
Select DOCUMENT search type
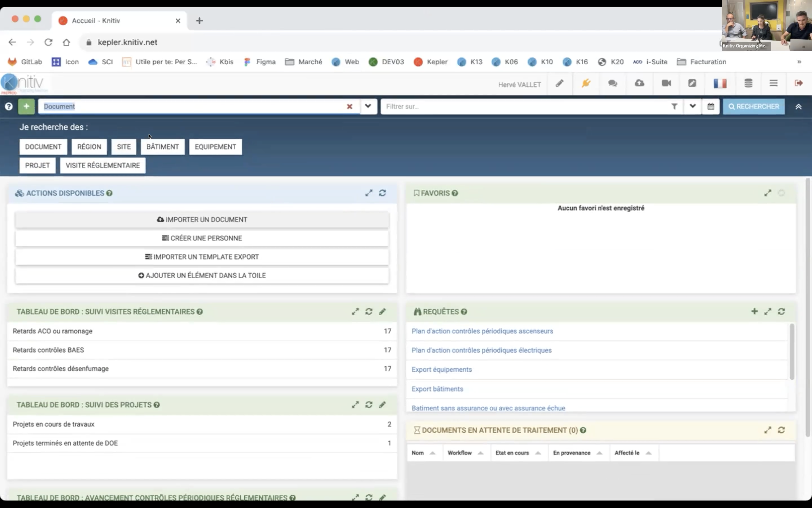click(43, 147)
